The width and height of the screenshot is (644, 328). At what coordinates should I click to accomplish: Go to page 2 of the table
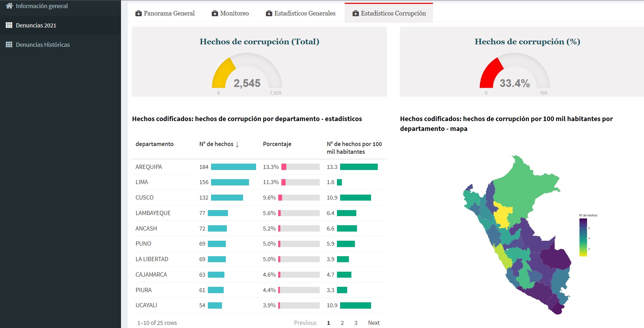(x=342, y=322)
